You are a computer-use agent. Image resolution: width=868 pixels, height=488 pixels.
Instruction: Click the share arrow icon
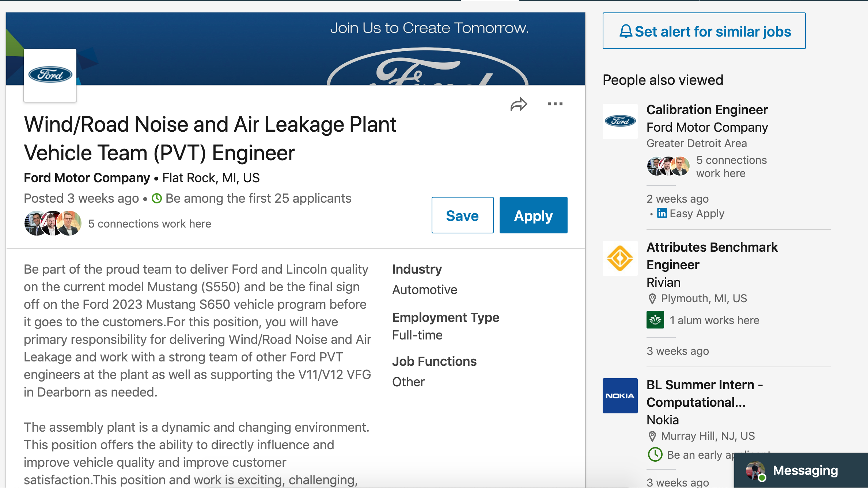click(x=519, y=105)
